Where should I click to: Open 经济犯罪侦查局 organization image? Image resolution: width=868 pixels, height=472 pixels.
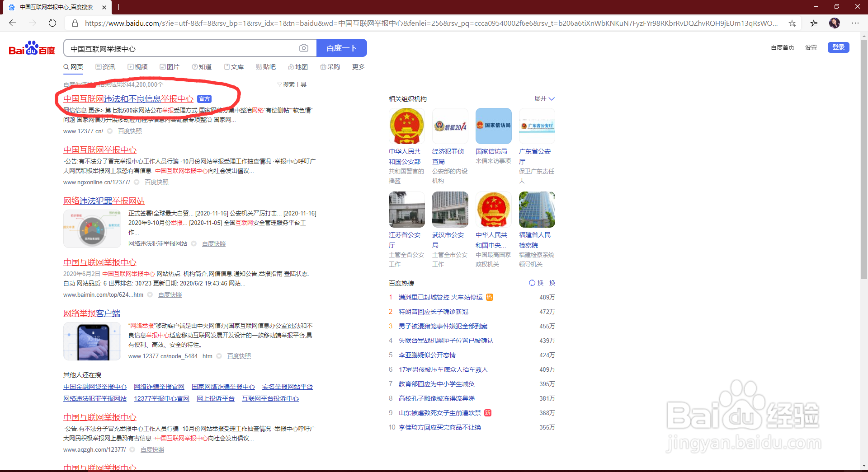(x=450, y=126)
